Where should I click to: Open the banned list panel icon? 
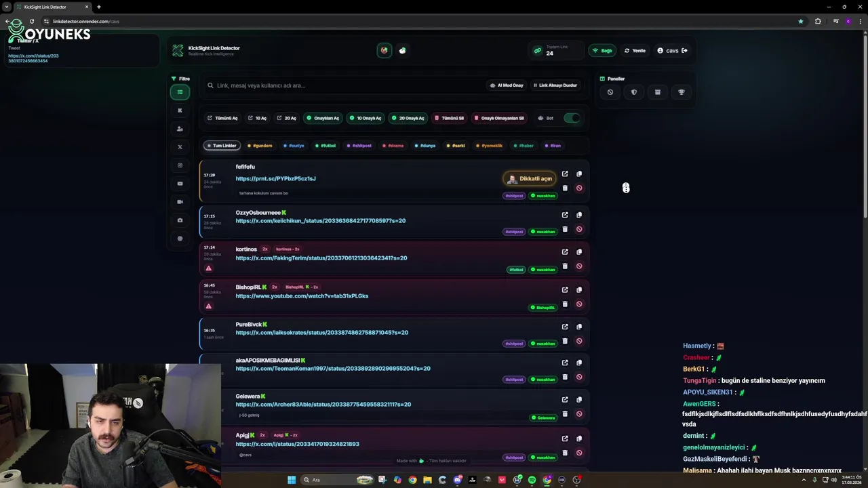pyautogui.click(x=610, y=92)
